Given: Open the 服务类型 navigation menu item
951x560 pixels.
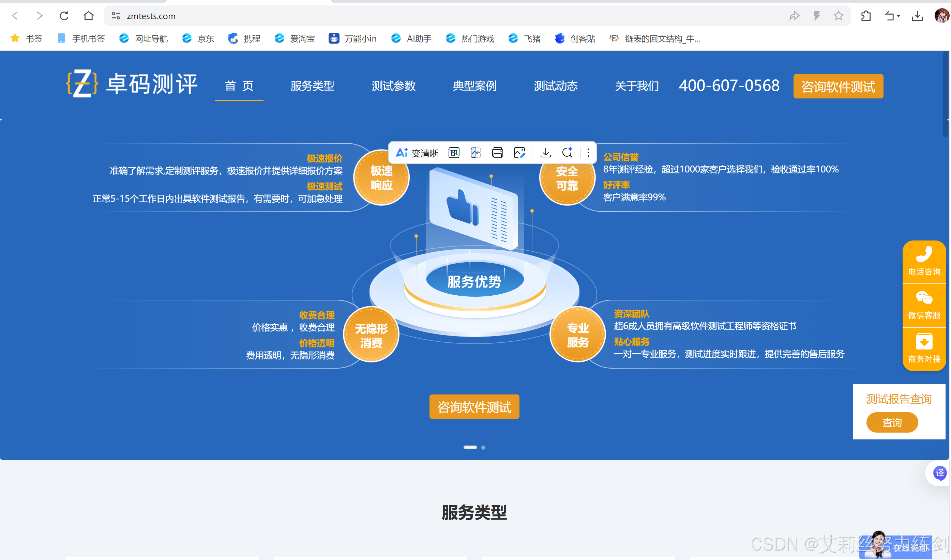Looking at the screenshot, I should click(x=312, y=86).
